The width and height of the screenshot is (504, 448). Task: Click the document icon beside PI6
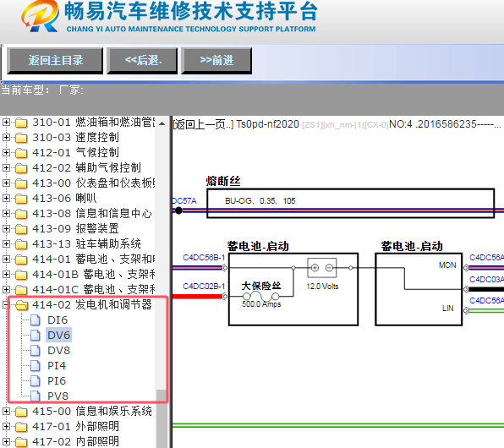click(x=36, y=381)
